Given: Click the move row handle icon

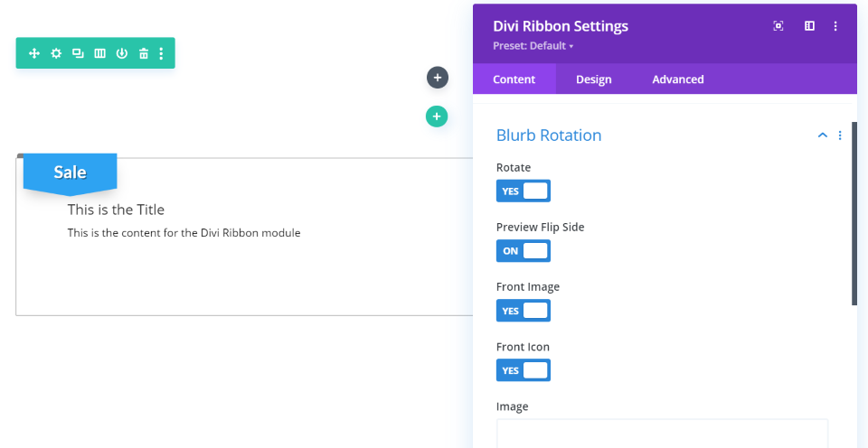Looking at the screenshot, I should click(x=34, y=53).
